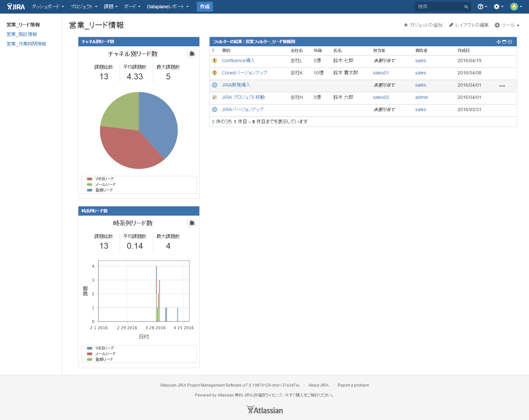
Task: Click ガジェットの追加 plus button
Action: point(423,25)
